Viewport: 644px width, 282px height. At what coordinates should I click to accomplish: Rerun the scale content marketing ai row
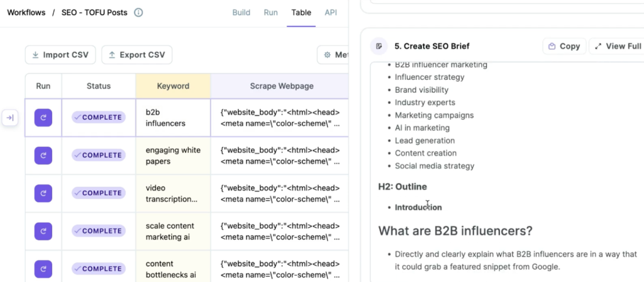[43, 231]
